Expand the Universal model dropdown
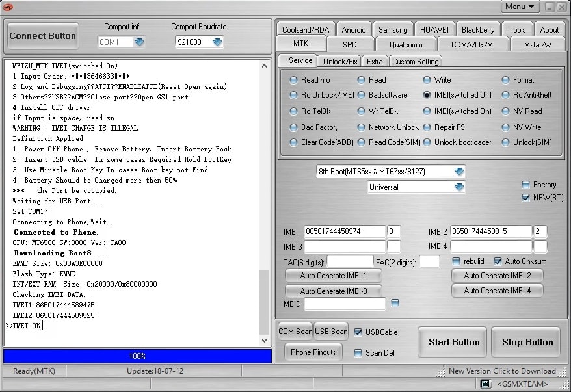Screen dimensions: 571x392 pyautogui.click(x=459, y=187)
